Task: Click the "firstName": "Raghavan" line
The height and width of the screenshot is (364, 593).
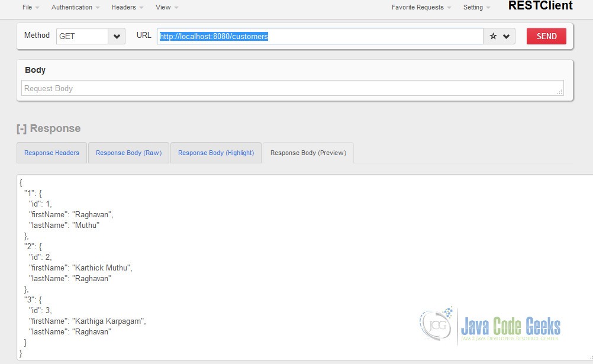Action: (x=71, y=214)
